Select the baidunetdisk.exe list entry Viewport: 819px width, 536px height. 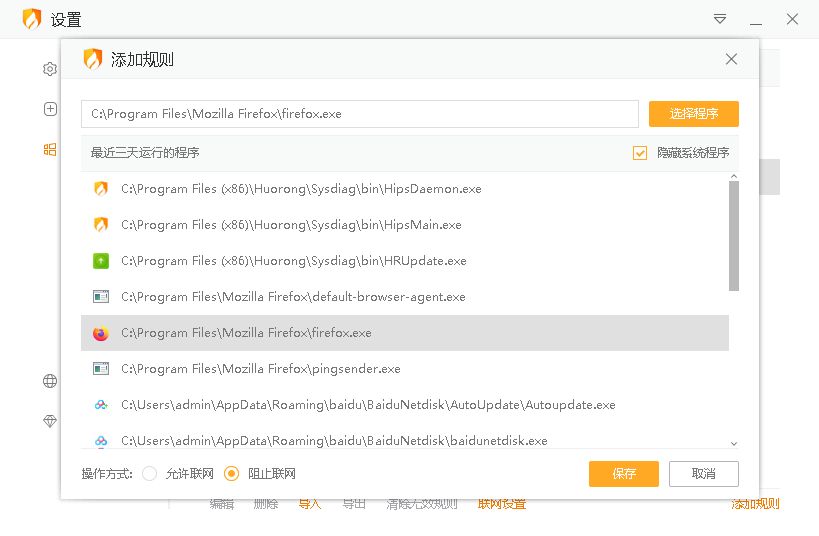[333, 440]
